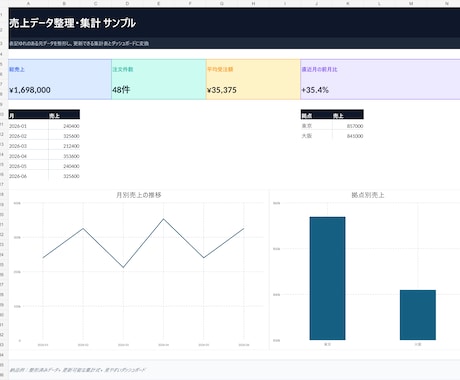Viewport: 460px width, 380px height.
Task: Select the 東京 location cell
Action: coord(316,126)
